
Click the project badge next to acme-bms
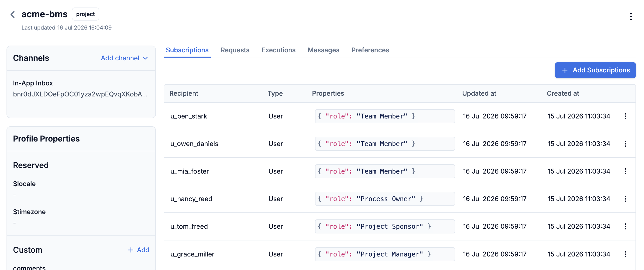85,14
